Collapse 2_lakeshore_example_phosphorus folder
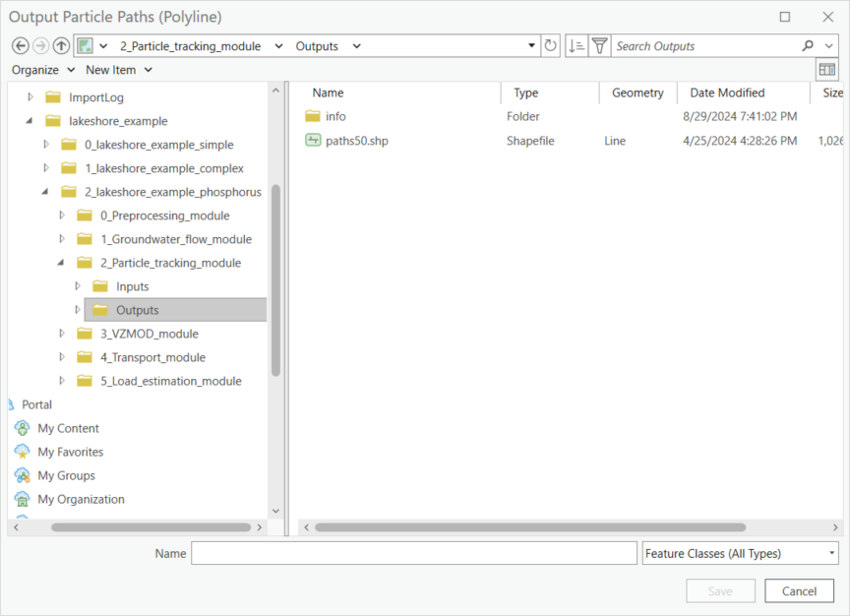850x616 pixels. pos(45,192)
